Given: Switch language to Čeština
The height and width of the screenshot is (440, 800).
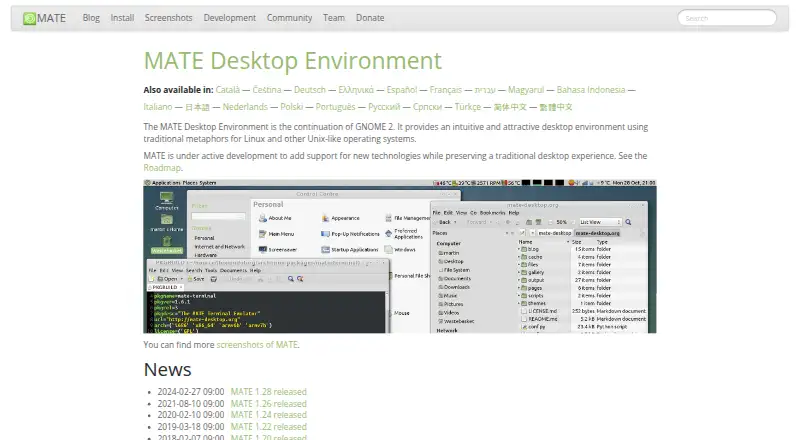Looking at the screenshot, I should click(267, 90).
